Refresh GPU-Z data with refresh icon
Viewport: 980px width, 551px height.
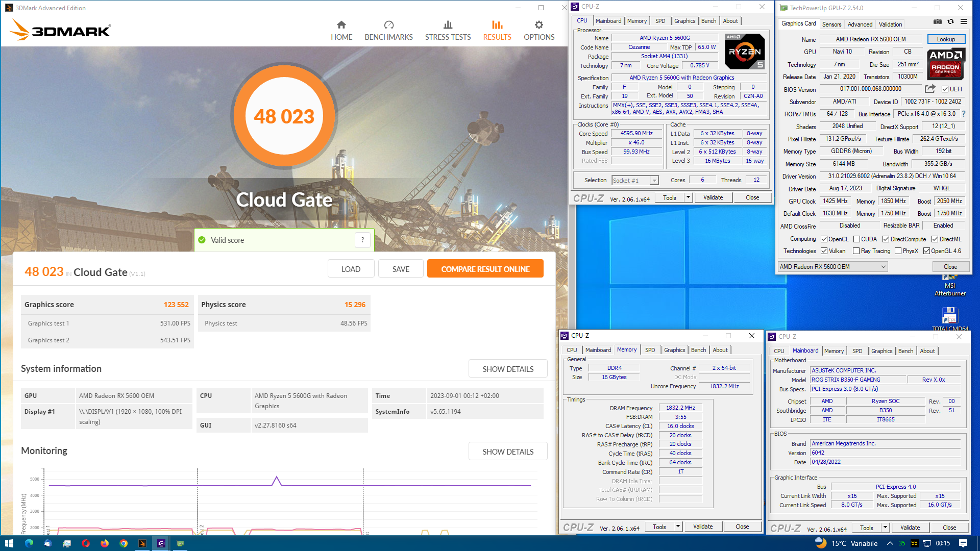pos(950,21)
